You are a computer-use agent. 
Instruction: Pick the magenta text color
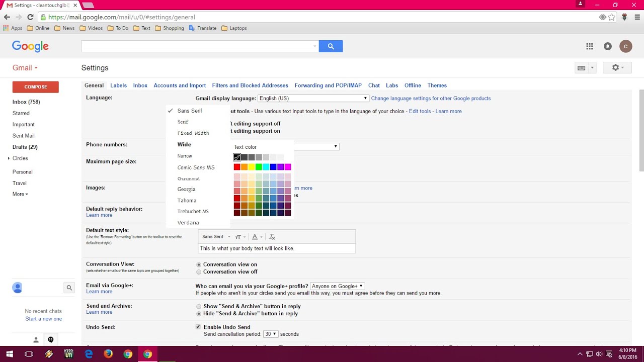[x=288, y=167]
